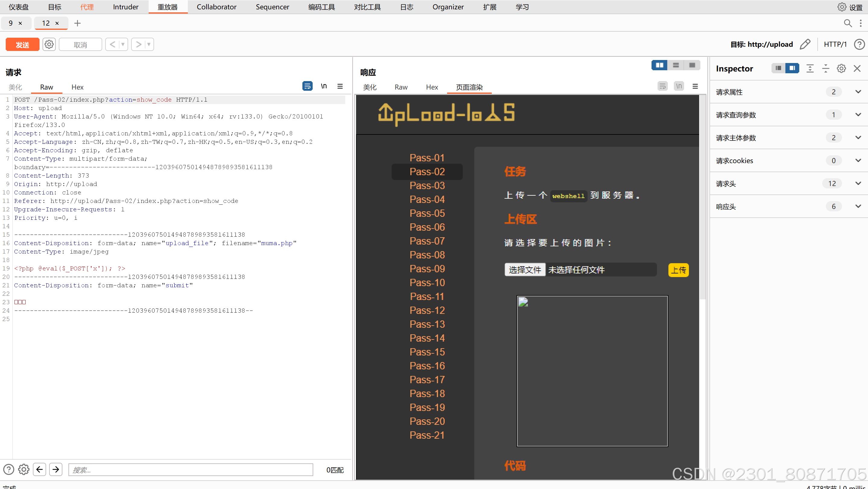Open the Intruder tab
Image resolution: width=868 pixels, height=489 pixels.
(x=126, y=7)
